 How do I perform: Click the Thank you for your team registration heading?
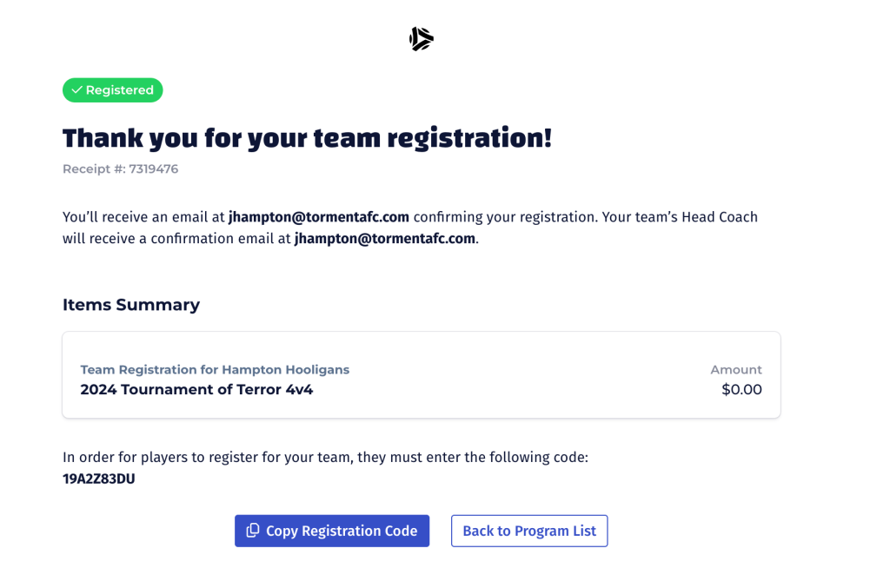pos(307,138)
